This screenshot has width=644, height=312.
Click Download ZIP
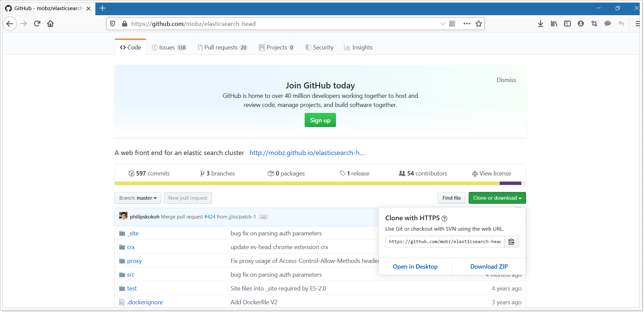489,267
